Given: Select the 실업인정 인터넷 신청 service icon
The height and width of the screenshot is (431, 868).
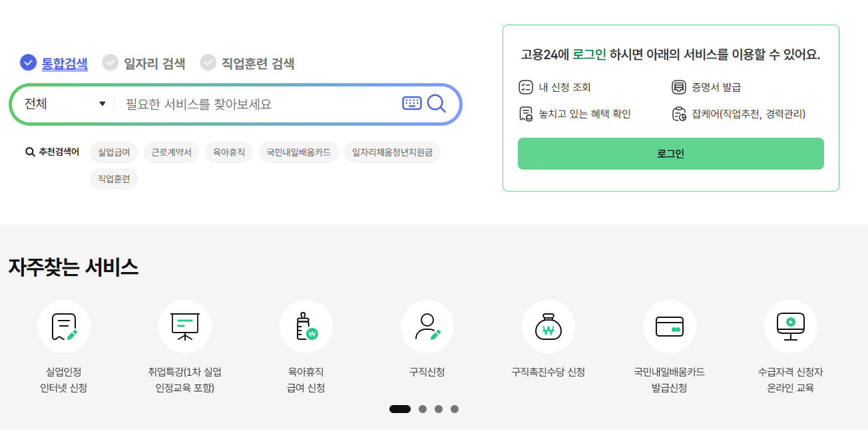Looking at the screenshot, I should coord(64,326).
